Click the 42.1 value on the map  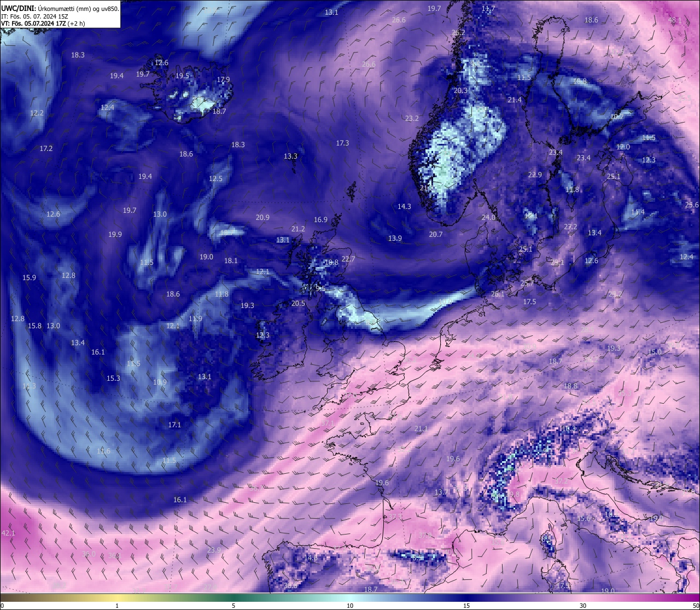pos(8,533)
